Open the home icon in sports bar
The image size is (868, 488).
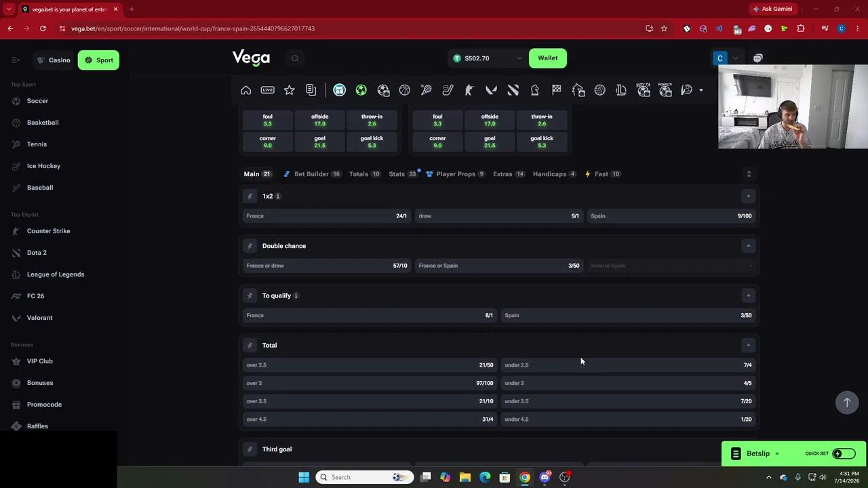[246, 90]
